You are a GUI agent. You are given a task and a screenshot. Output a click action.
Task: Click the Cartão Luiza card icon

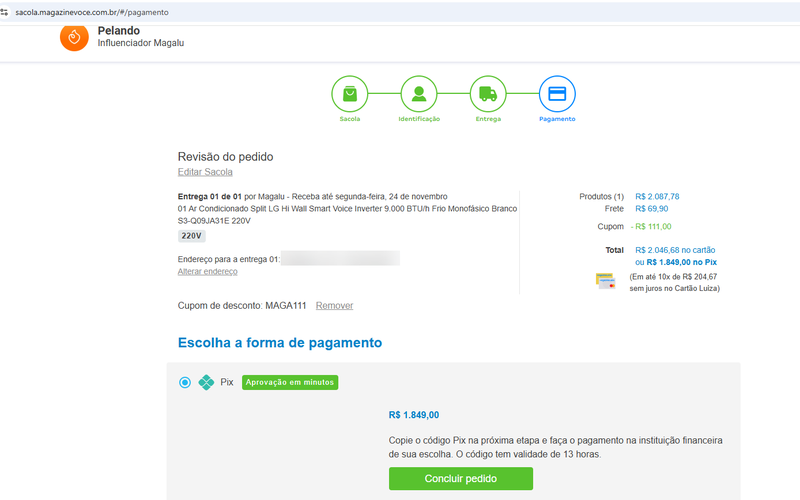point(605,281)
